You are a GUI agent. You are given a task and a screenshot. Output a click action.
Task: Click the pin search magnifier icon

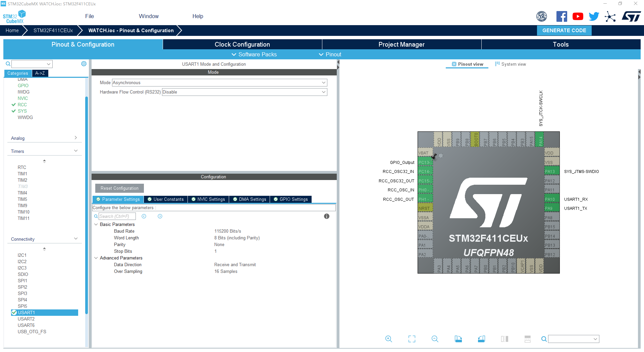pyautogui.click(x=544, y=339)
